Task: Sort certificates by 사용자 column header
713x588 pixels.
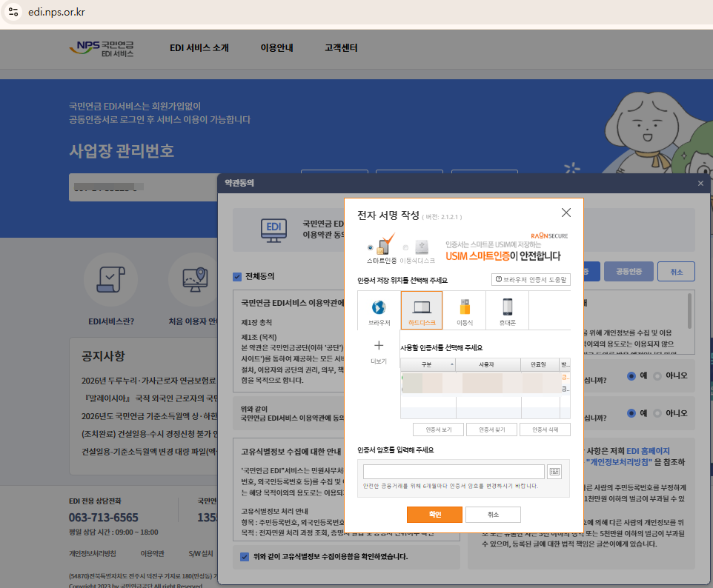Action: coord(488,364)
